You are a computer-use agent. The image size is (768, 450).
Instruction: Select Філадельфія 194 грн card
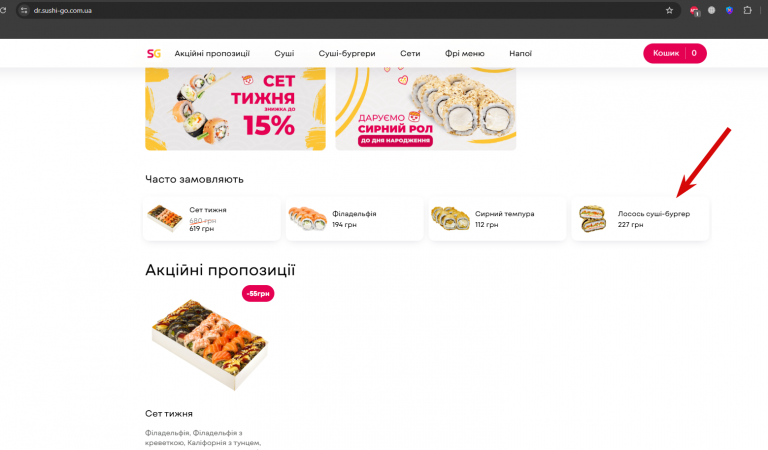pos(354,219)
